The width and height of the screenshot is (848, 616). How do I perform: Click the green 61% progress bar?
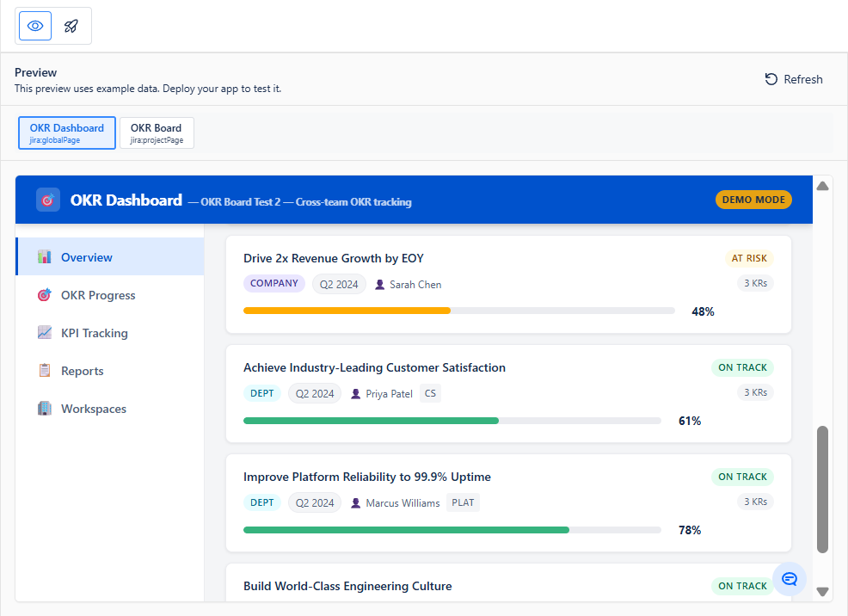(x=452, y=420)
